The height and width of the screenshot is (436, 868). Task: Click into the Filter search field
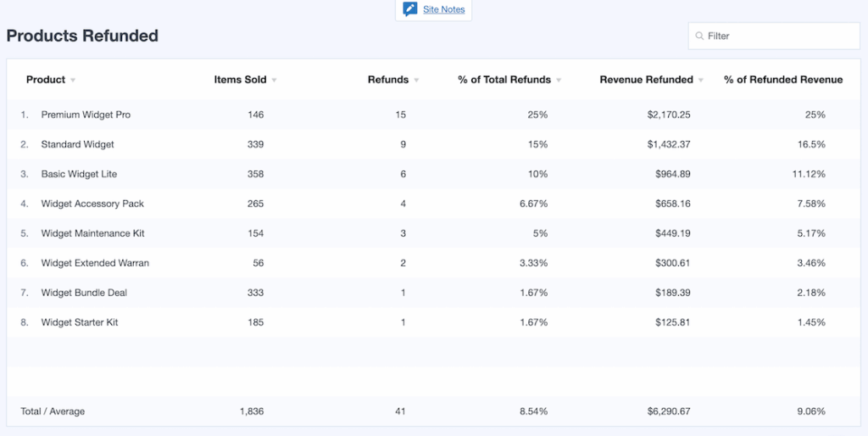pos(780,36)
